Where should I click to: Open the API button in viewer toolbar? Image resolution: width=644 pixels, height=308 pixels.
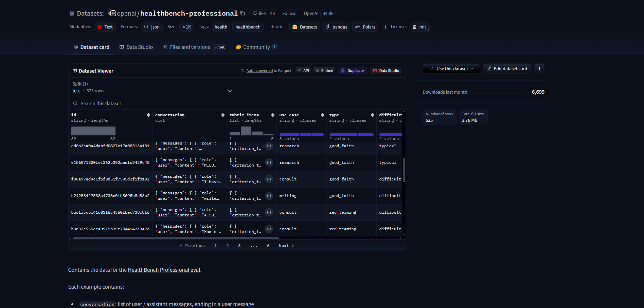303,71
